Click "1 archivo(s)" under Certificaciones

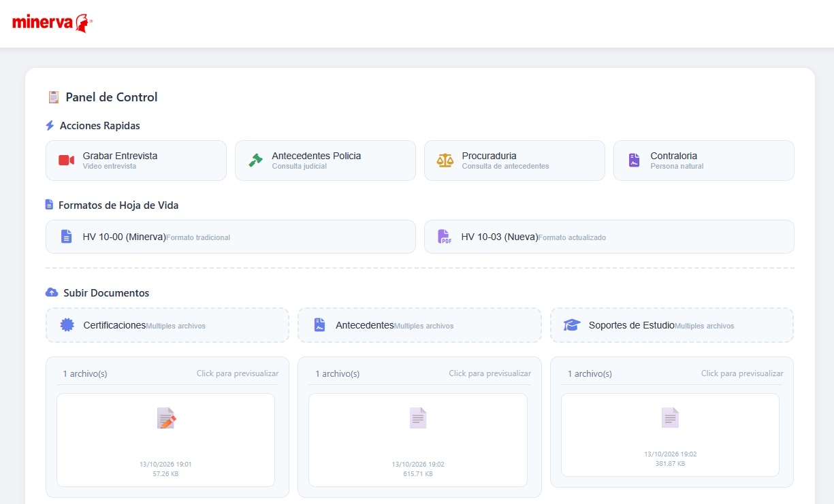[x=85, y=373]
